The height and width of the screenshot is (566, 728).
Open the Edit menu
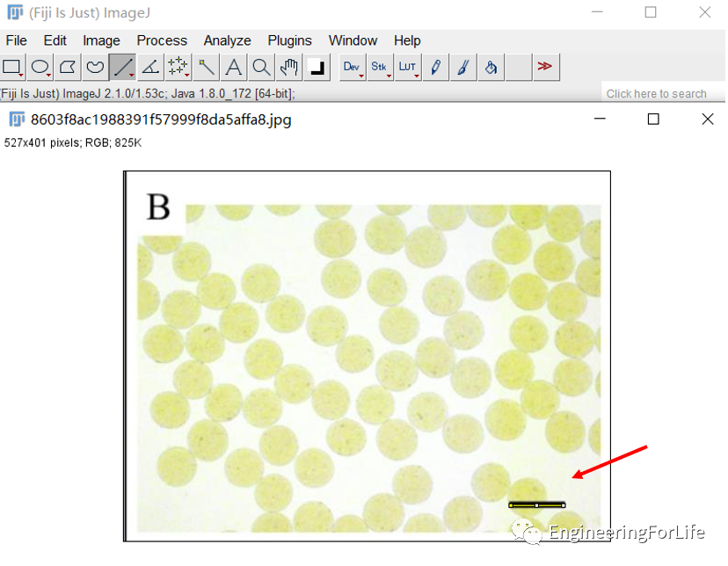click(x=55, y=40)
